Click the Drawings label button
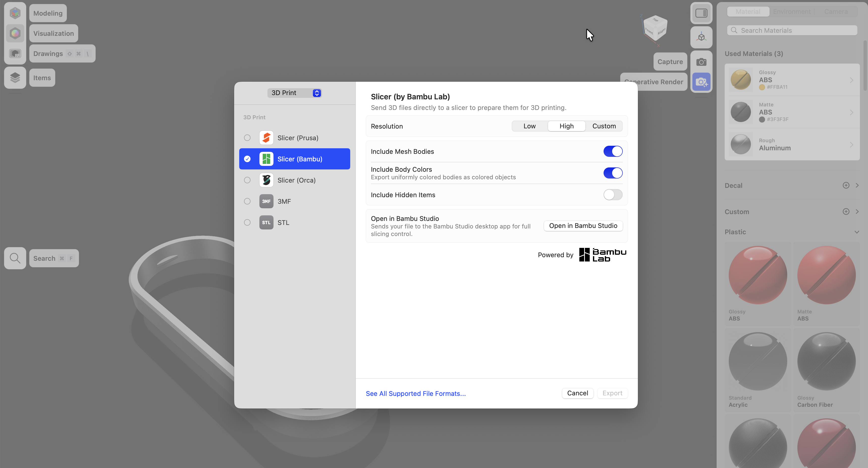Screen dimensions: 868x468 click(62, 53)
